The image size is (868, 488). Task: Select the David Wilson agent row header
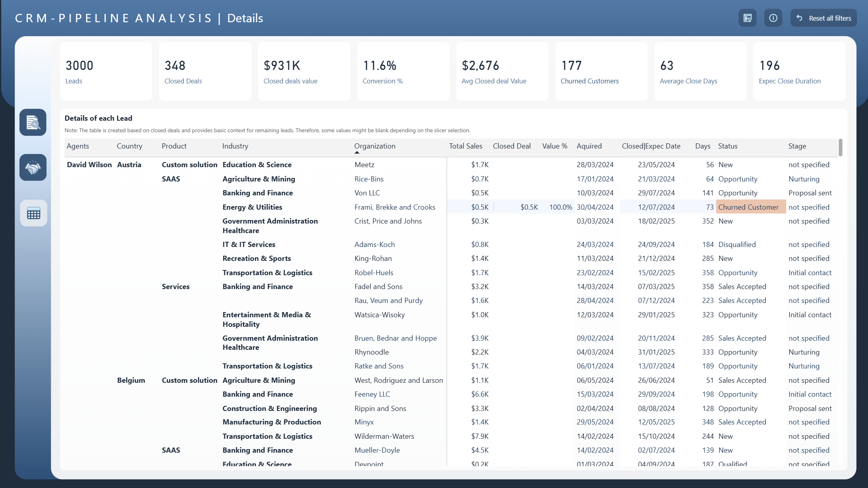(x=89, y=165)
